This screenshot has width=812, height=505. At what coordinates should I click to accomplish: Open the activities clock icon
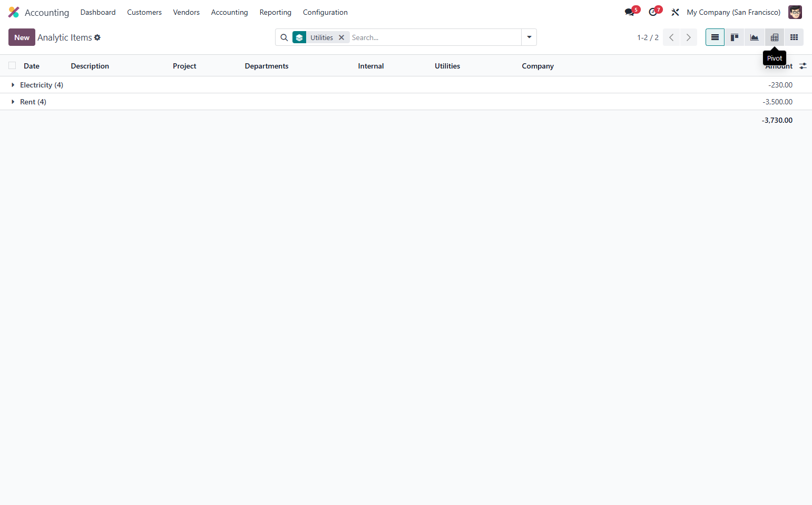point(653,12)
